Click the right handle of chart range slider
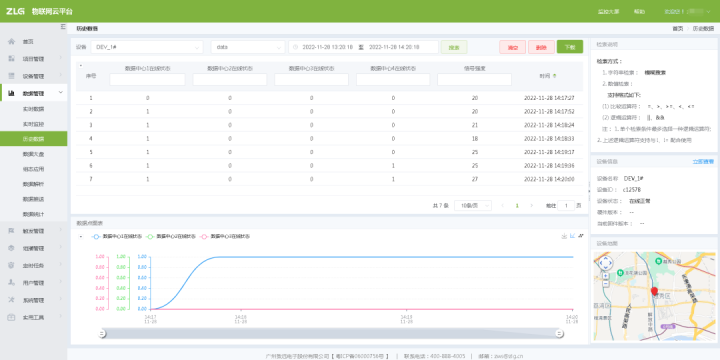The image size is (720, 360). pos(559,334)
